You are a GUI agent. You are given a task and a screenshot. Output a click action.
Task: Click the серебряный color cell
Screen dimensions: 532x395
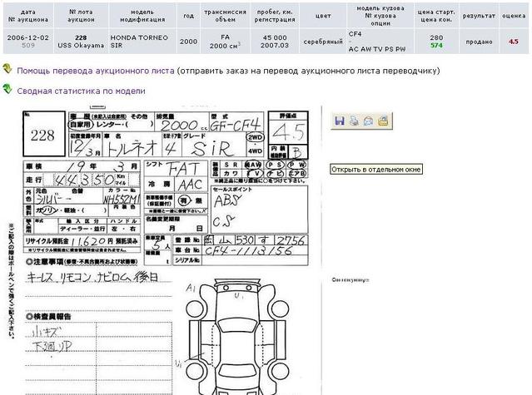click(323, 42)
